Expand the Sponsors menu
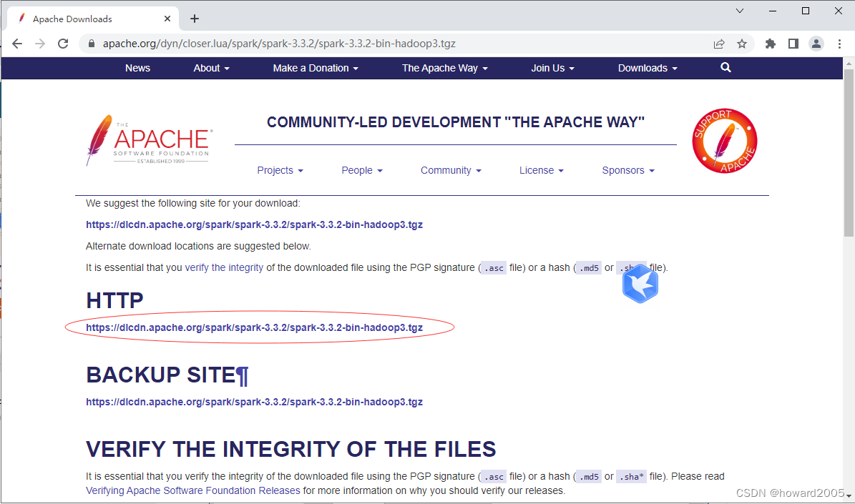855x504 pixels. [628, 171]
